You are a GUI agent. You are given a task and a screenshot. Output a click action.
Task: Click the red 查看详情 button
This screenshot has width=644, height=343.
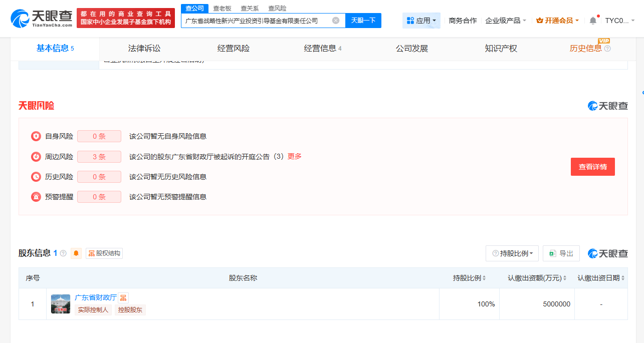point(592,167)
